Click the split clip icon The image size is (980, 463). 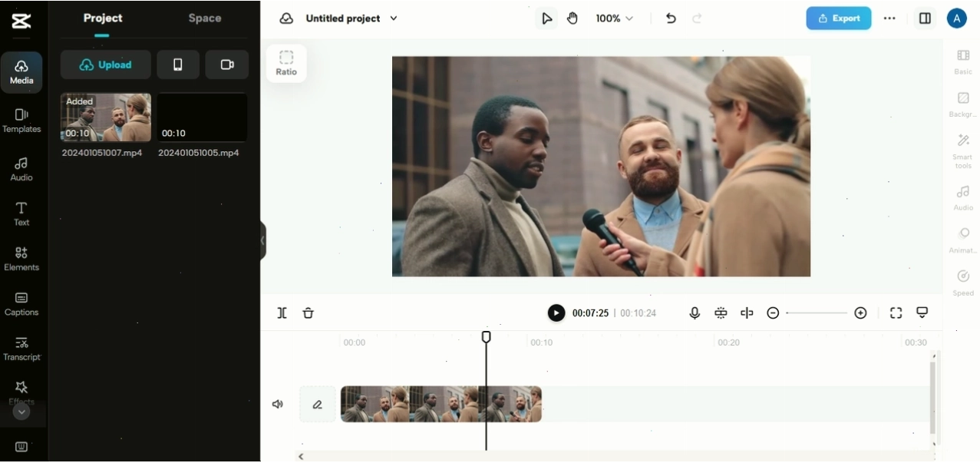pyautogui.click(x=282, y=313)
